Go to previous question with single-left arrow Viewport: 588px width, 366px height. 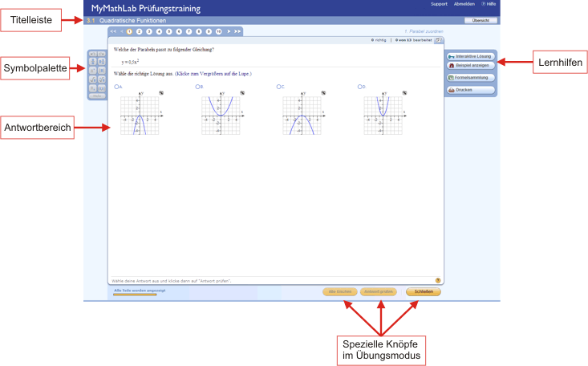point(121,31)
